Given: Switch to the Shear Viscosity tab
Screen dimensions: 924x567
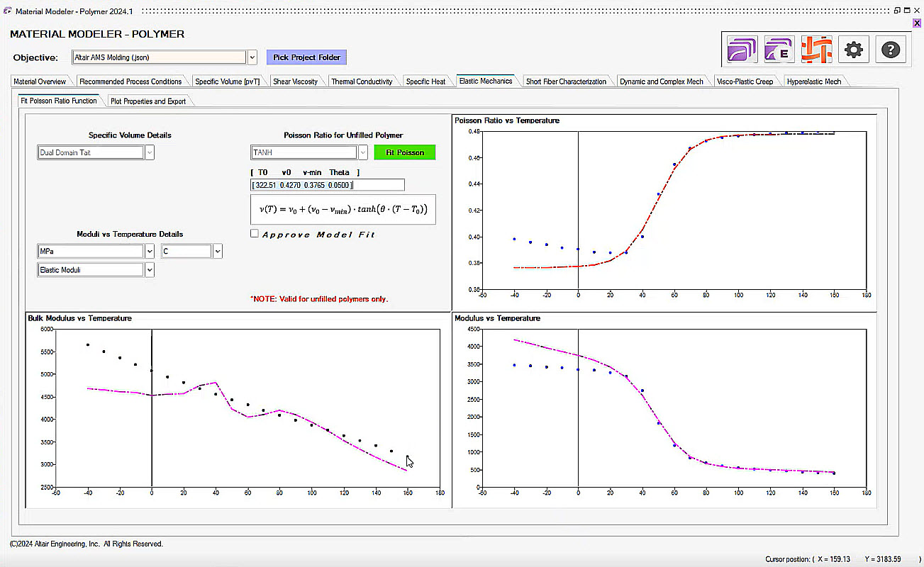Looking at the screenshot, I should point(295,82).
